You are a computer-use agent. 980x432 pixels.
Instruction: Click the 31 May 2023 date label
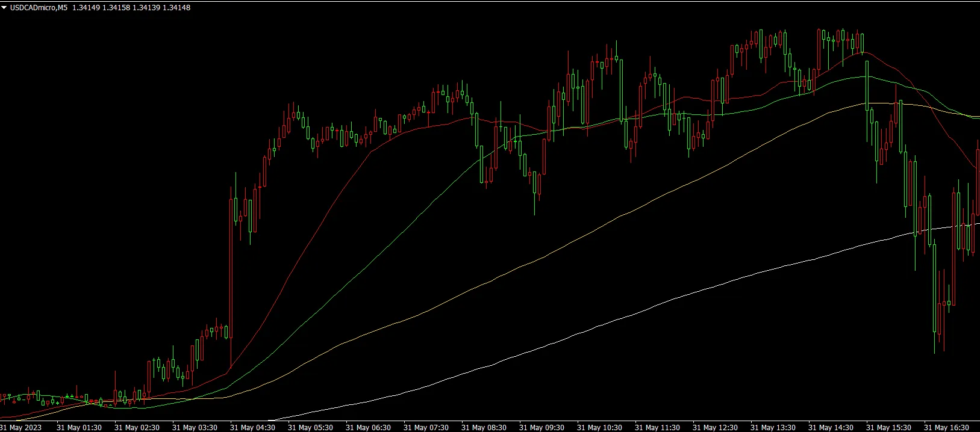tap(21, 427)
